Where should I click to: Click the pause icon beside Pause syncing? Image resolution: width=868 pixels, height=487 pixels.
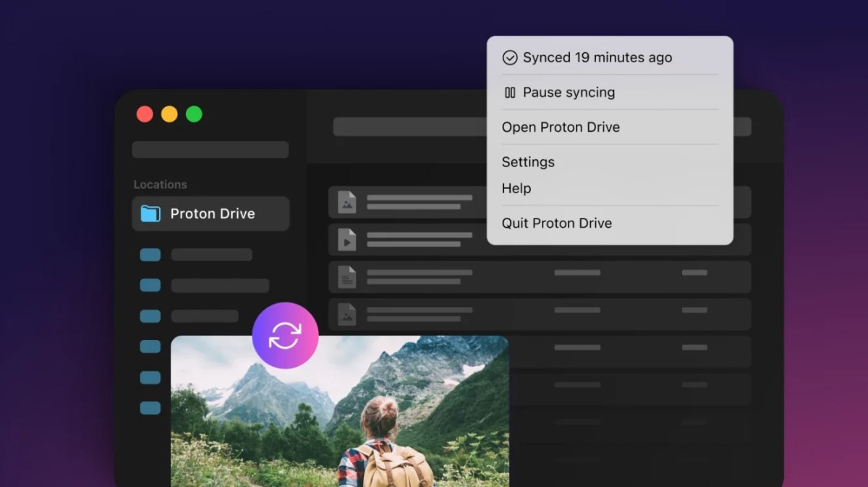510,93
